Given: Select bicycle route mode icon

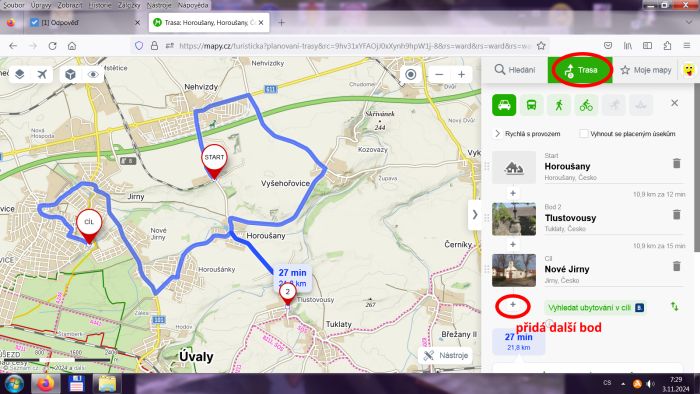Looking at the screenshot, I should click(x=586, y=105).
